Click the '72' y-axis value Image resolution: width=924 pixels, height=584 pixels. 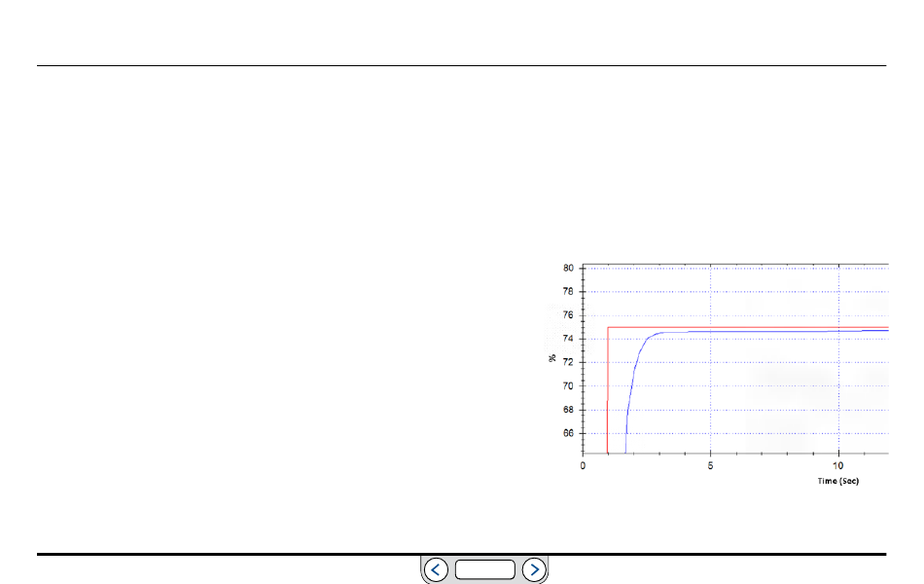(x=568, y=362)
